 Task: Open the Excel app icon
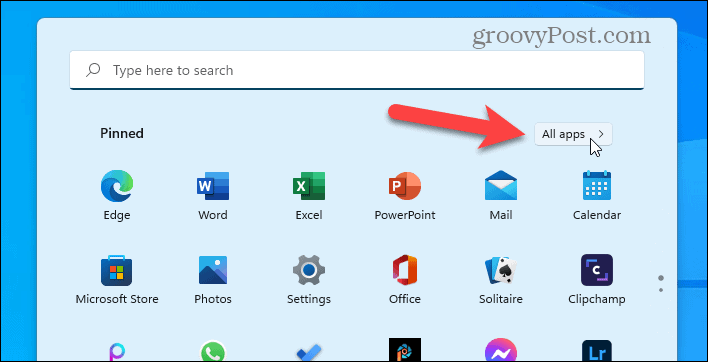pyautogui.click(x=309, y=186)
